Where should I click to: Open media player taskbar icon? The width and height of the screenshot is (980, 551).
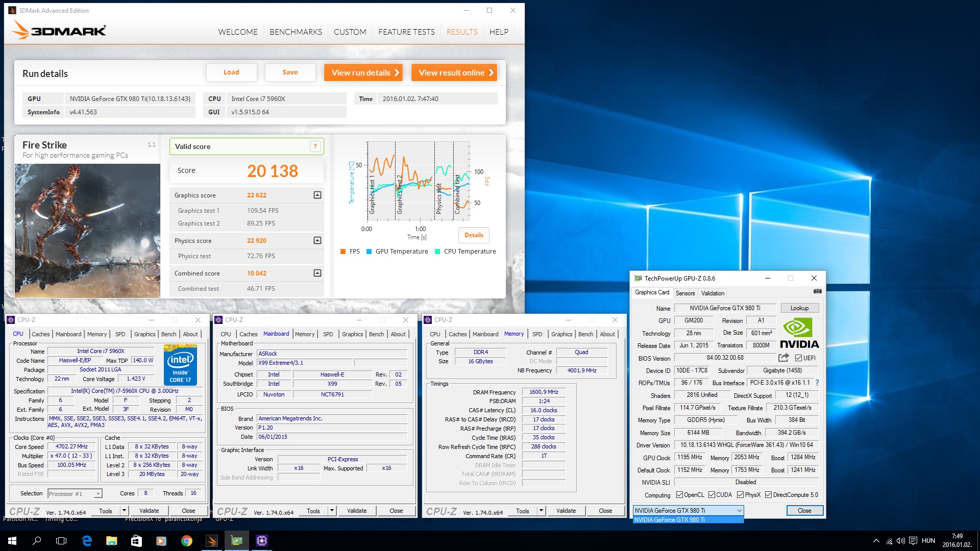161,541
